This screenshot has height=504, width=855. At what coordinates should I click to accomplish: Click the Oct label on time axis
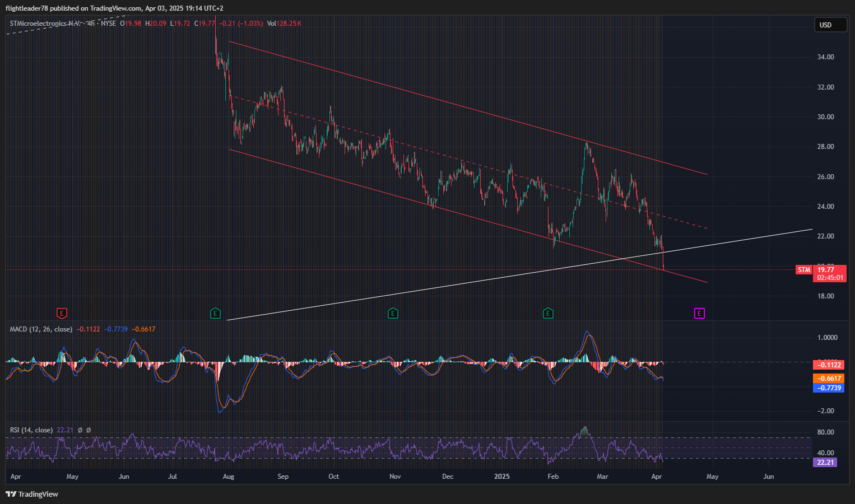click(334, 477)
